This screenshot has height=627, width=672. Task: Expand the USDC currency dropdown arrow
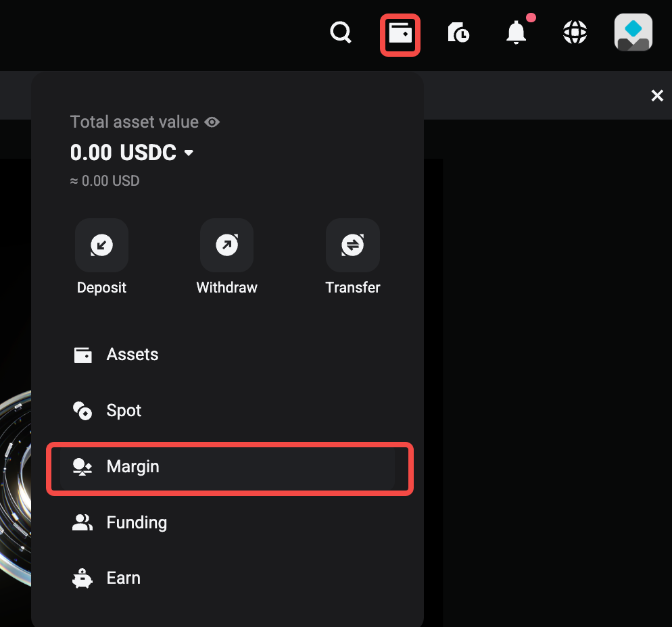(189, 153)
